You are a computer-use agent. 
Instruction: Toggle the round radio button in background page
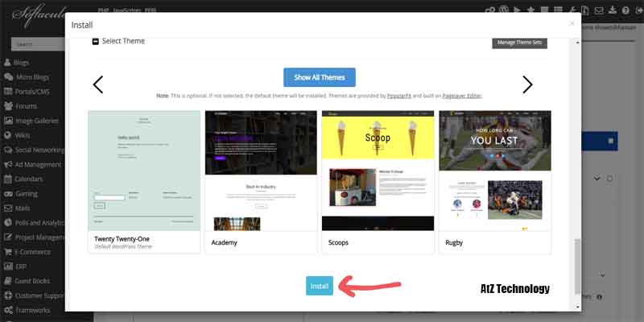click(610, 178)
